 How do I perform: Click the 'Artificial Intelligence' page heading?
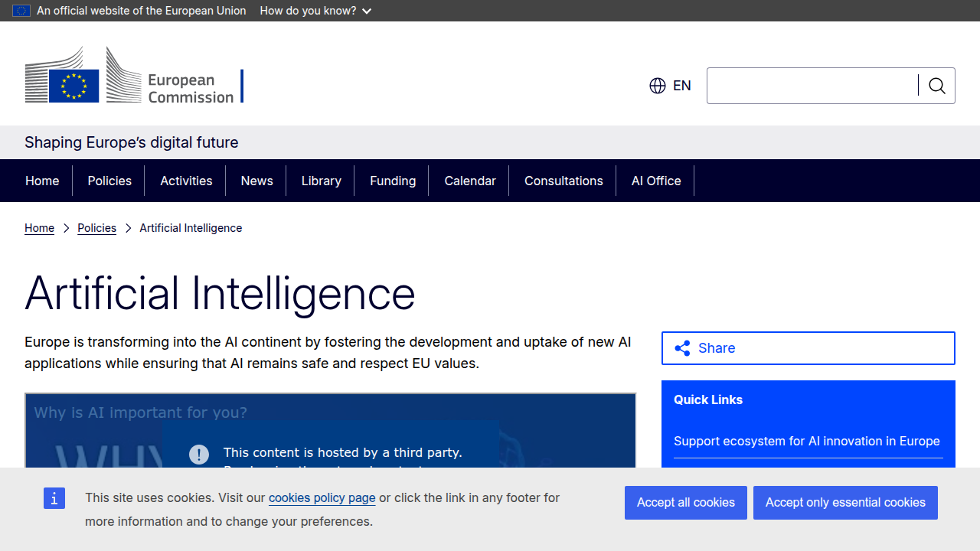click(220, 293)
